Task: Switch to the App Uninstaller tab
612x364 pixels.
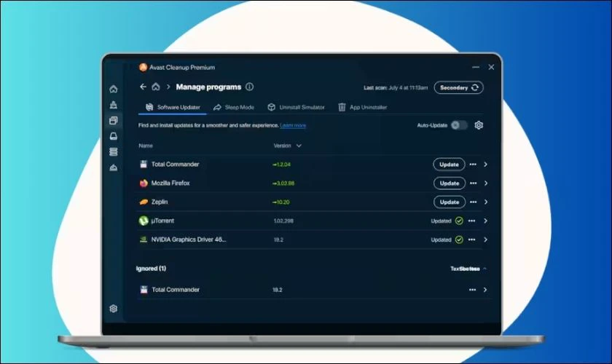Action: [x=362, y=107]
